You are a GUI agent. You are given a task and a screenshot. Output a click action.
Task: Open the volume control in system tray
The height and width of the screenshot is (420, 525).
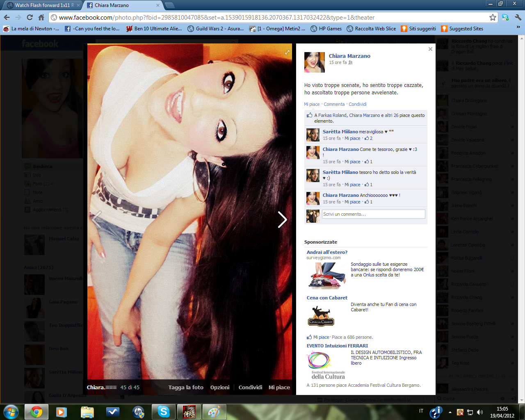(x=479, y=412)
